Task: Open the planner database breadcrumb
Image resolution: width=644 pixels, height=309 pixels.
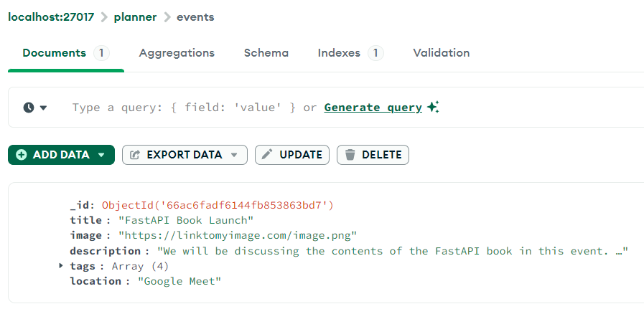Action: 135,17
